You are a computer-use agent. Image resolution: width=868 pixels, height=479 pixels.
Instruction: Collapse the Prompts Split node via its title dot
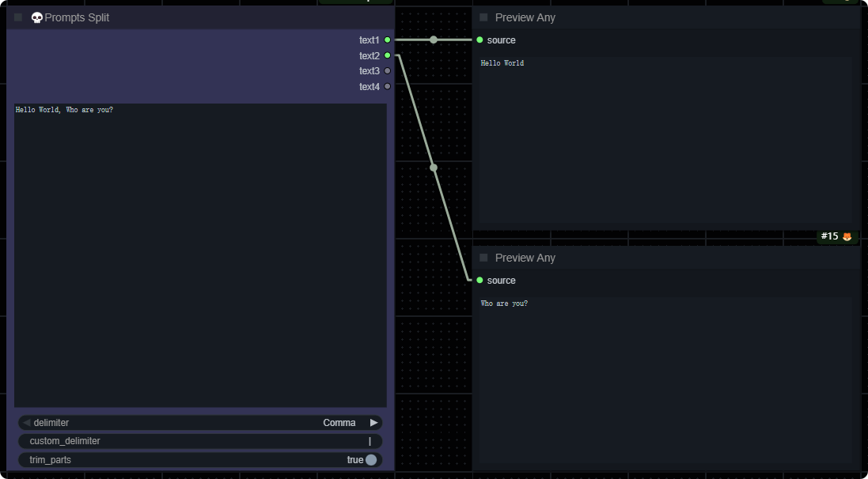pos(18,17)
